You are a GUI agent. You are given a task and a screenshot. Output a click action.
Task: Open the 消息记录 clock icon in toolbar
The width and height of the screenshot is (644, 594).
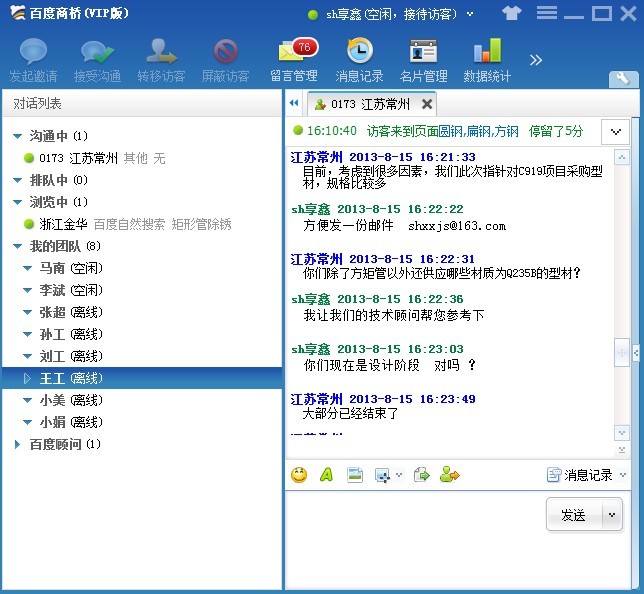pos(360,51)
